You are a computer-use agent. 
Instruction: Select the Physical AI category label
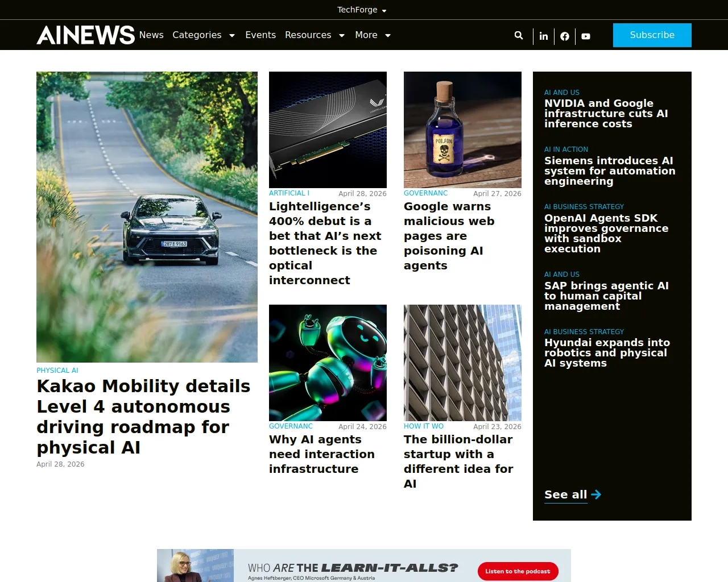coord(57,371)
